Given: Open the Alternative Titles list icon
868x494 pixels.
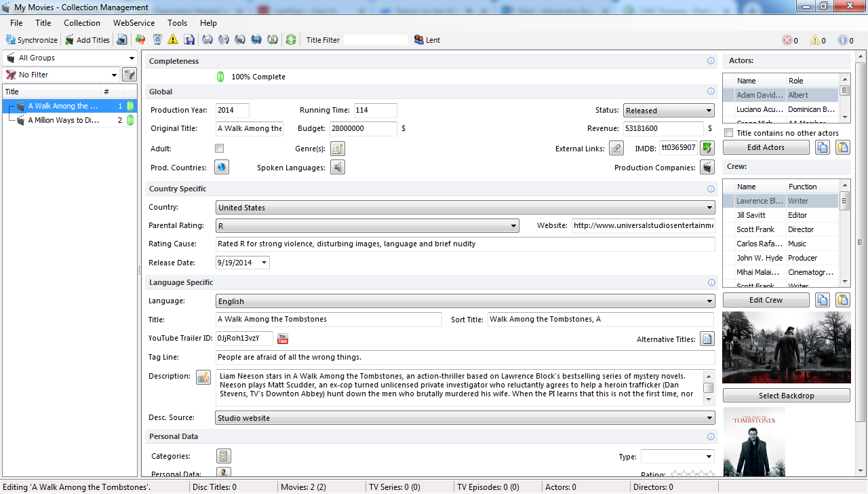Looking at the screenshot, I should 707,339.
